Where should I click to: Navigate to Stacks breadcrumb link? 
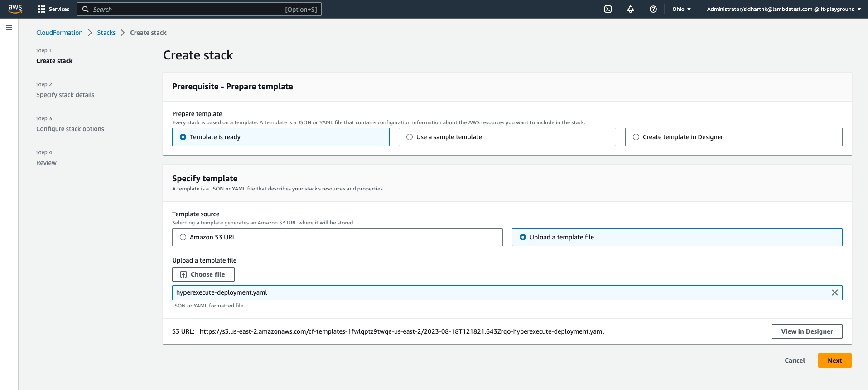[x=106, y=33]
